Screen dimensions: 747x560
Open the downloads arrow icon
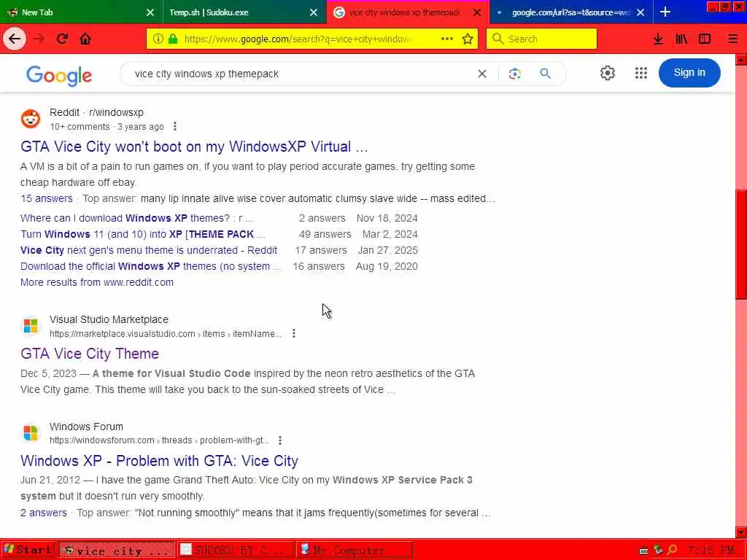[658, 39]
